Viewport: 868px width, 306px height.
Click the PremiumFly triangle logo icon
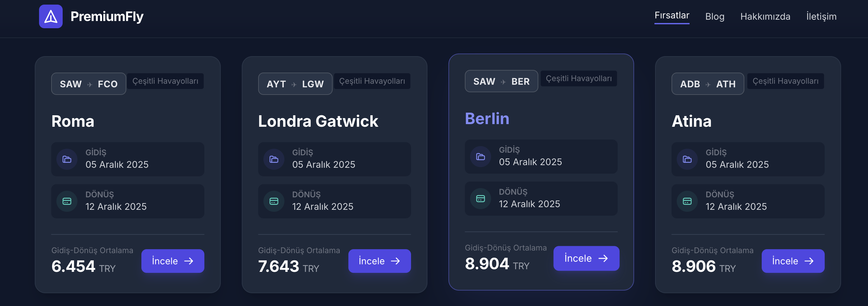pyautogui.click(x=51, y=16)
